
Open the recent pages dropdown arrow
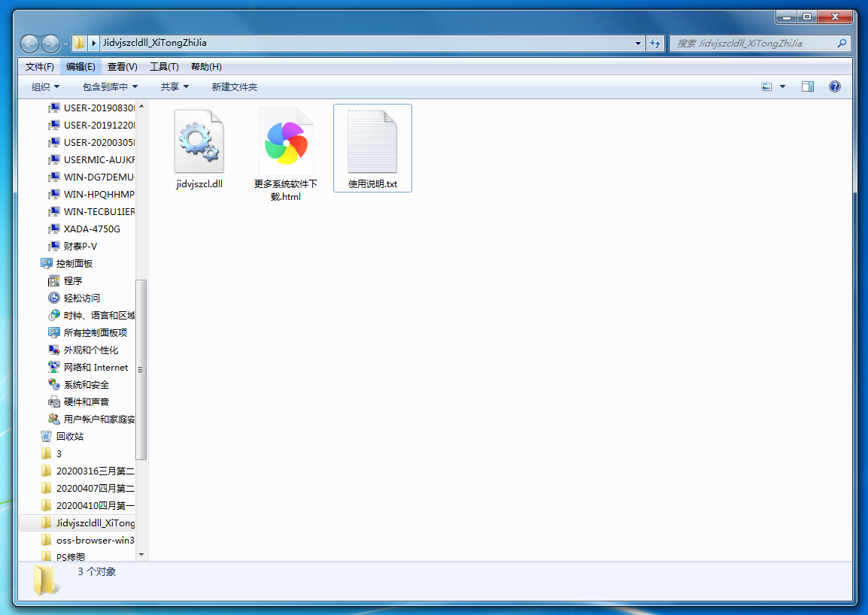[x=65, y=43]
